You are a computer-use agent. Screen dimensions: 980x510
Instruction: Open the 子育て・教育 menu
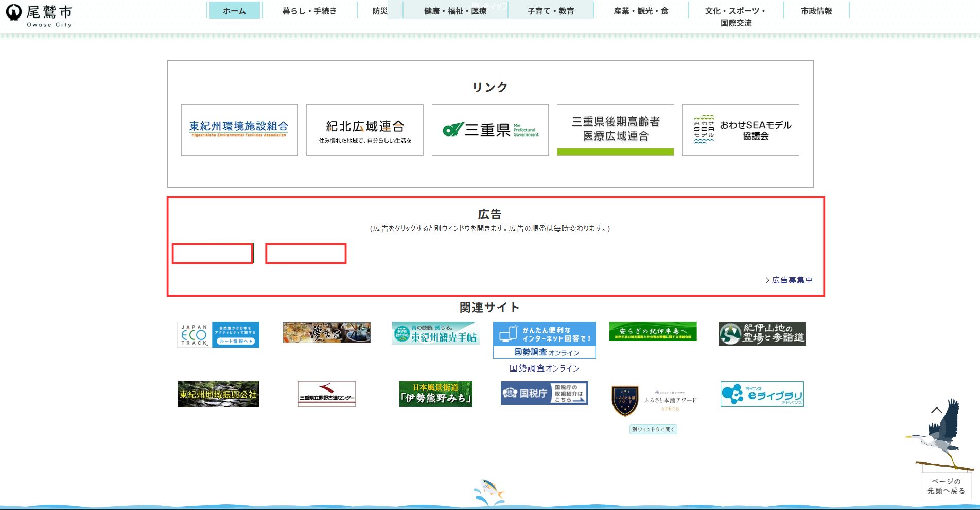(551, 11)
